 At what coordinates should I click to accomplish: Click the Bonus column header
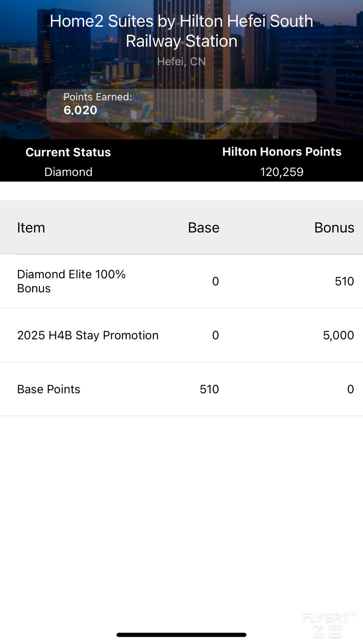point(334,228)
